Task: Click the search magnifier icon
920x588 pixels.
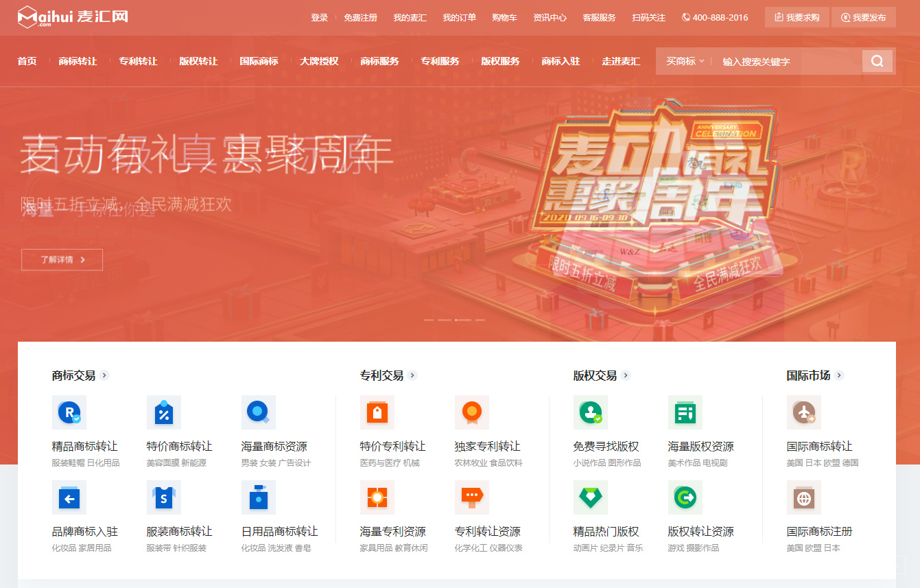Action: tap(877, 60)
